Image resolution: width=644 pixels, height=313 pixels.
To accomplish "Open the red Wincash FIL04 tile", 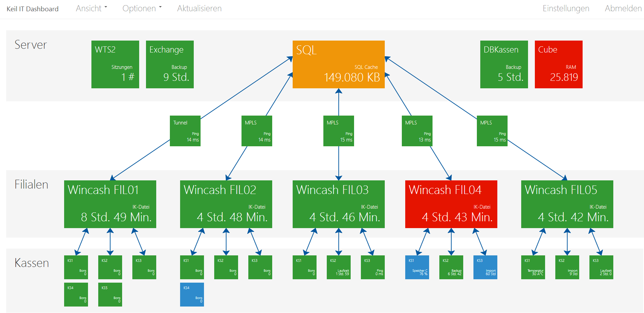I will click(x=451, y=204).
